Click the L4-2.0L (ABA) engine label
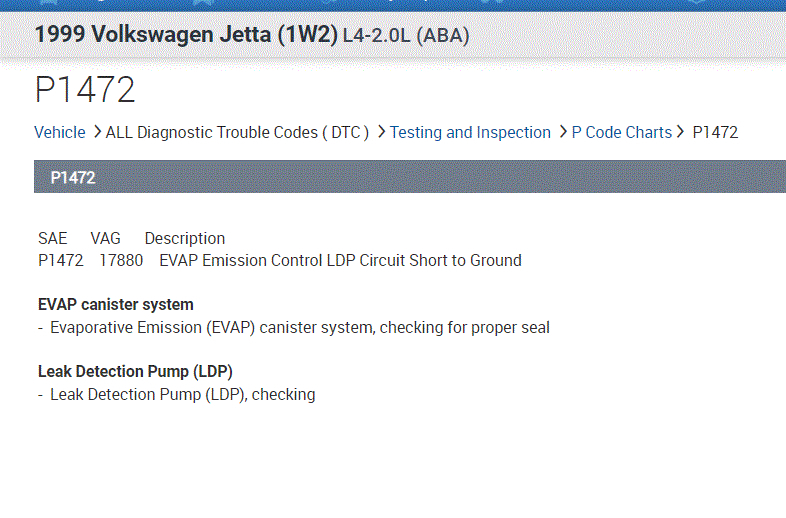Viewport: 786px width, 518px height. pos(405,36)
